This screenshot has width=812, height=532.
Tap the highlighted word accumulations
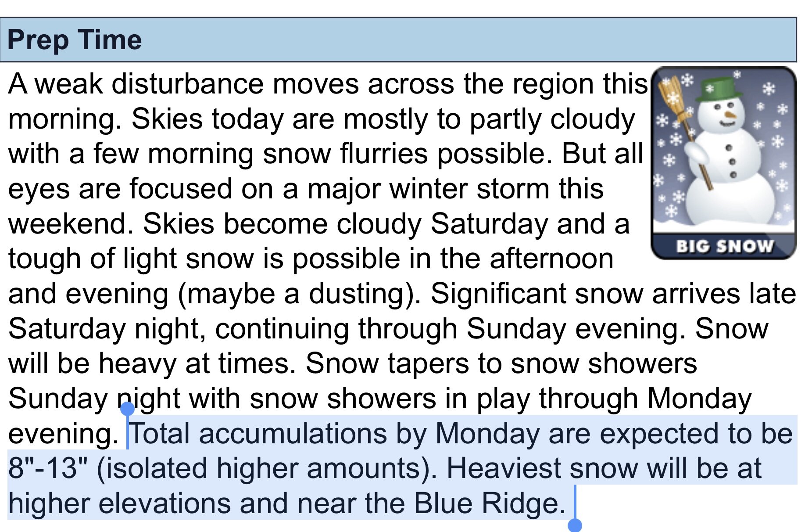pyautogui.click(x=293, y=434)
